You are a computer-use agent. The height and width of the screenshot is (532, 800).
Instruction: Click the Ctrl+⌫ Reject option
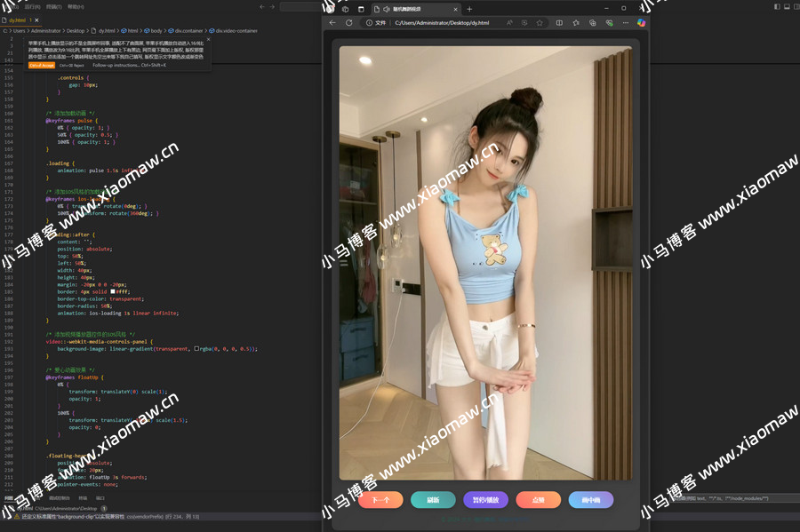click(72, 65)
